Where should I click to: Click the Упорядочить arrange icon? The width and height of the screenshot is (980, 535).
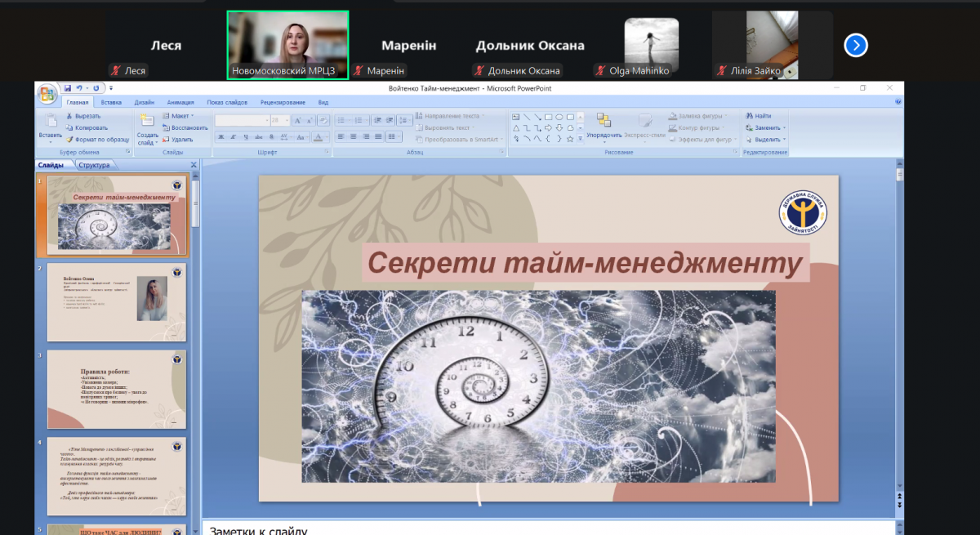pos(604,121)
